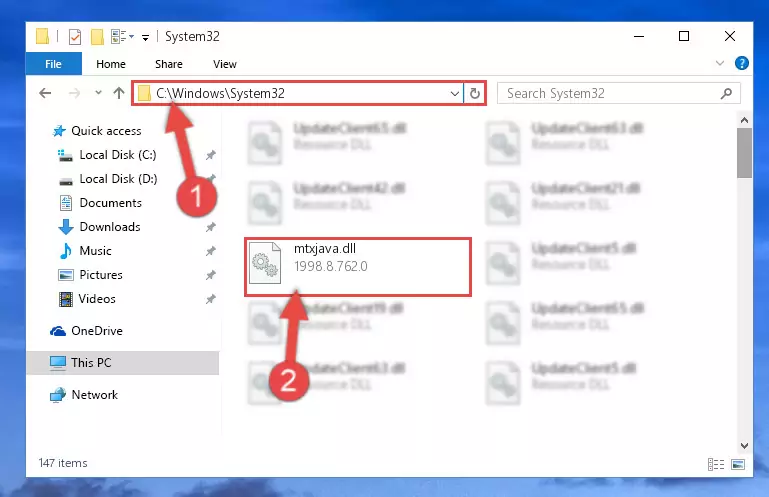This screenshot has width=769, height=497.
Task: Open the Customize Quick Access Toolbar dropdown
Action: (145, 37)
